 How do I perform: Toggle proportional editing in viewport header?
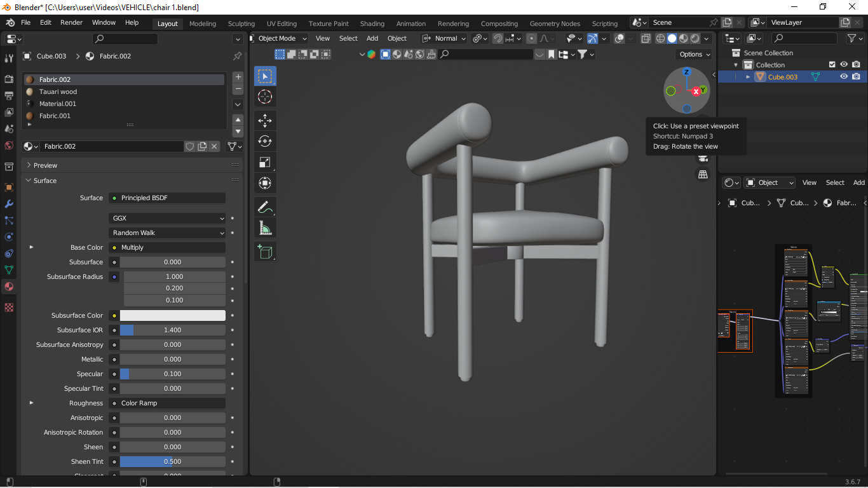click(532, 38)
